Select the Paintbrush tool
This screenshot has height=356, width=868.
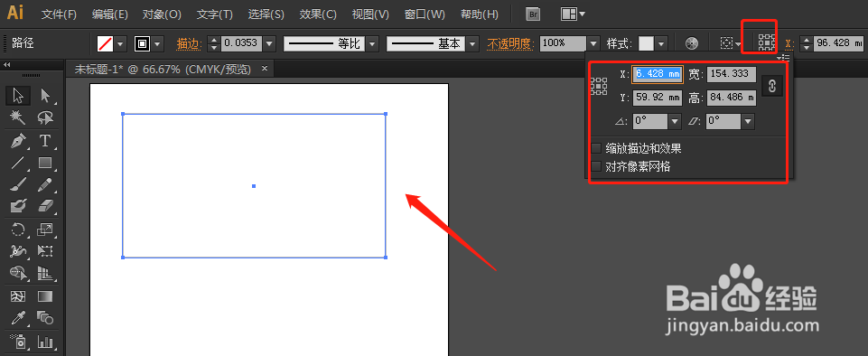pyautogui.click(x=18, y=184)
